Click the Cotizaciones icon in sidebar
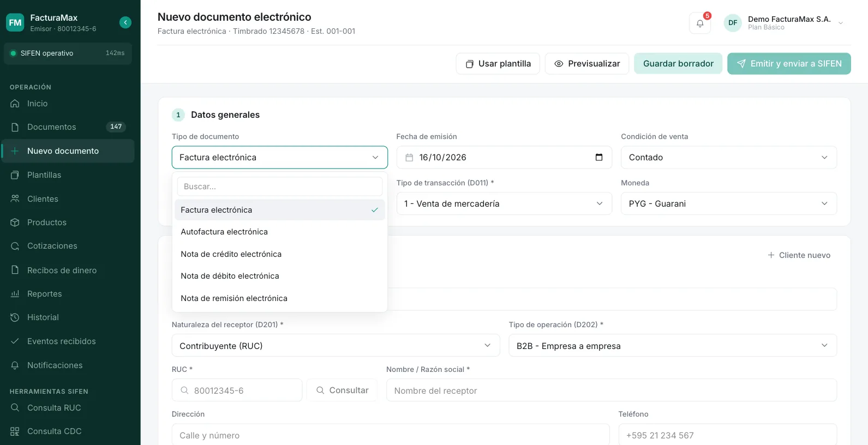The height and width of the screenshot is (445, 868). point(15,246)
